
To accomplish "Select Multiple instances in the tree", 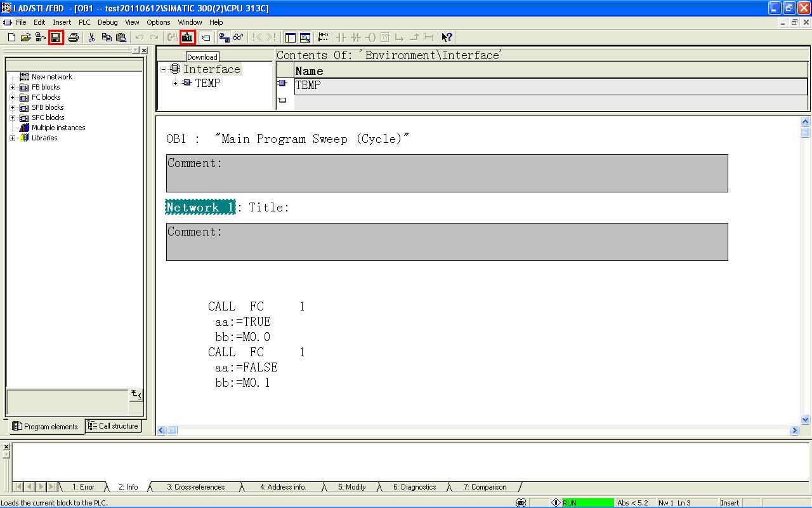I will pyautogui.click(x=58, y=128).
